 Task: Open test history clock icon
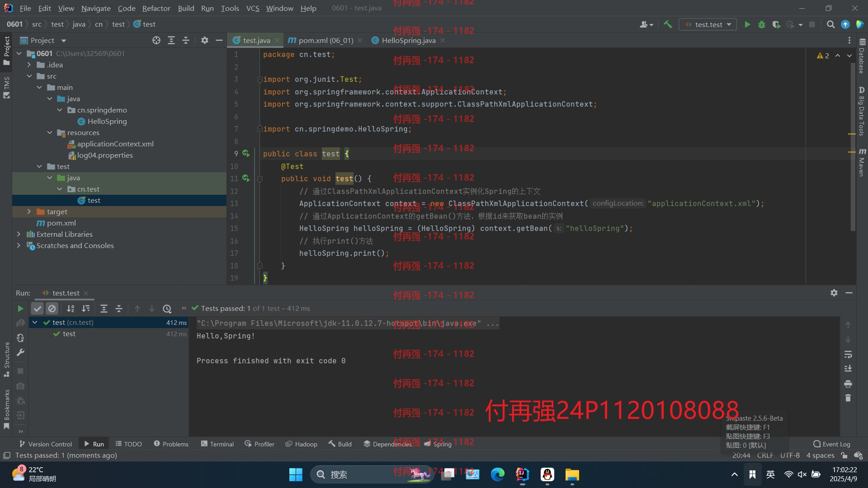click(x=167, y=309)
